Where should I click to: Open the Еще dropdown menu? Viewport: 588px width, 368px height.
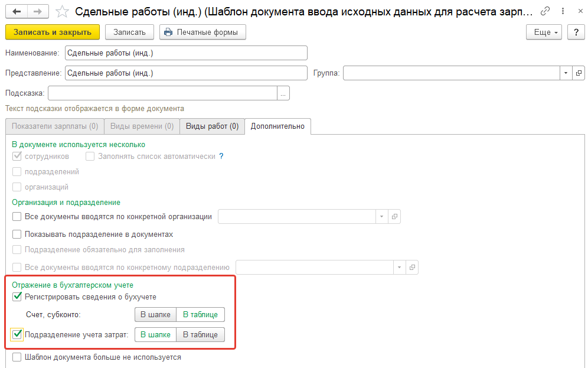pos(544,32)
